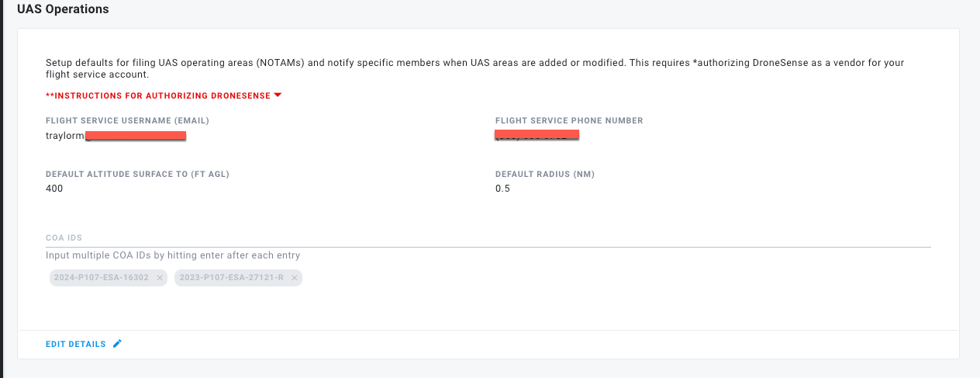Screen dimensions: 980x378
Task: Click the default altitude value 400
Action: [54, 189]
